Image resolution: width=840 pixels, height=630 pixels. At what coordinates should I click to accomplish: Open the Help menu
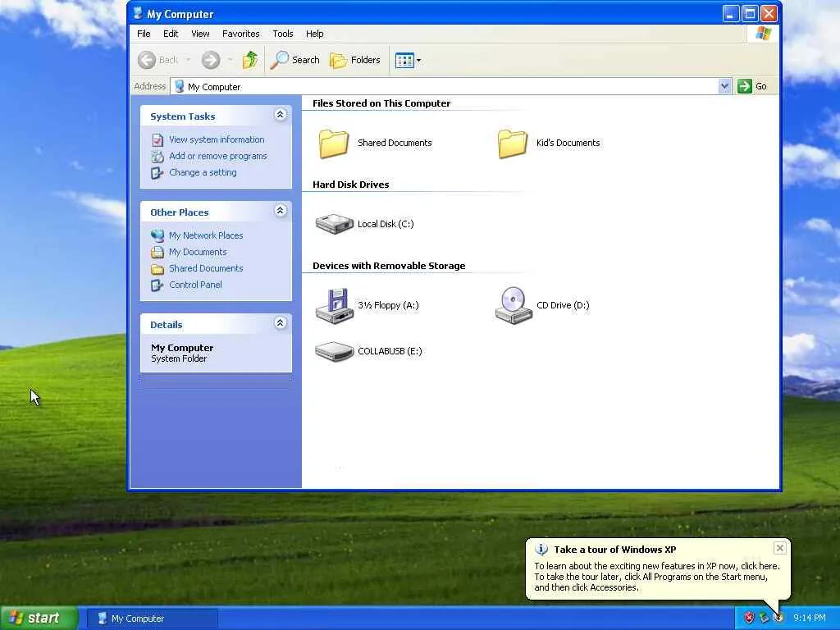point(314,34)
